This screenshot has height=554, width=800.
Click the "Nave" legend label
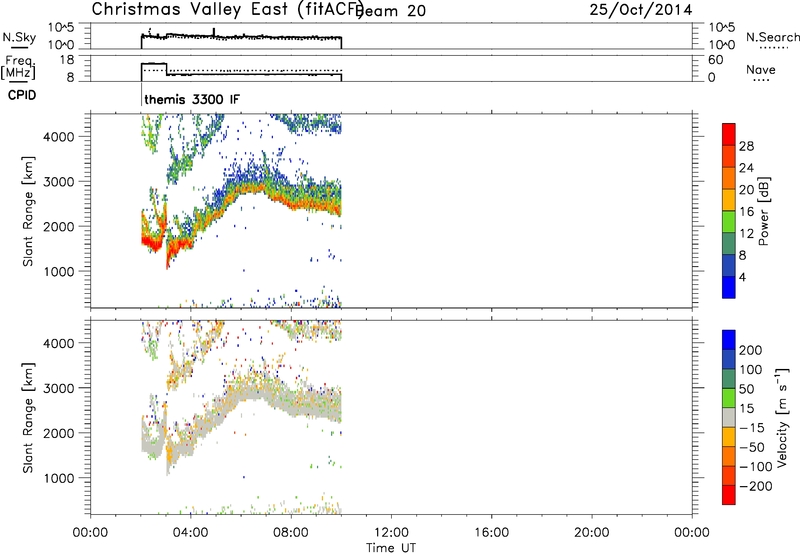(761, 69)
